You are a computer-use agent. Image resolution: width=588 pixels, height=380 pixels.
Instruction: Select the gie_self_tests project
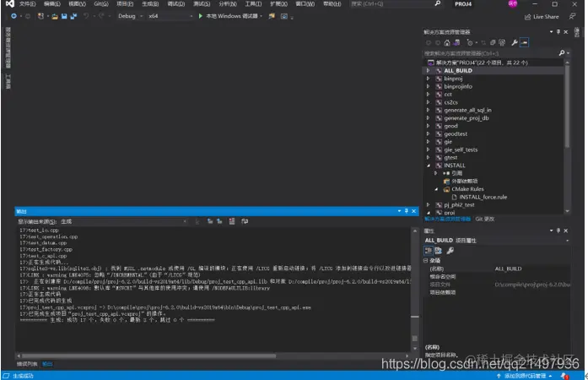pyautogui.click(x=461, y=149)
